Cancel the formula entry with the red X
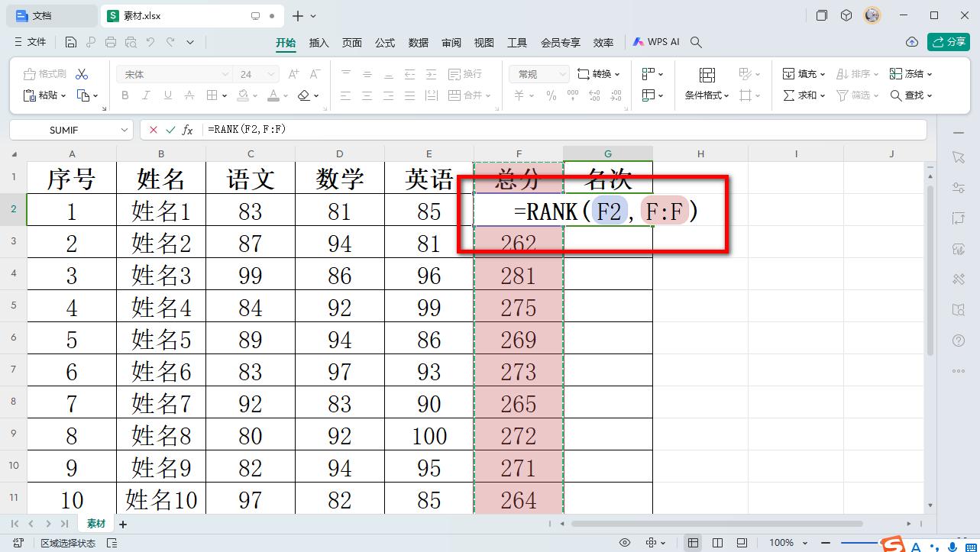 pos(154,130)
